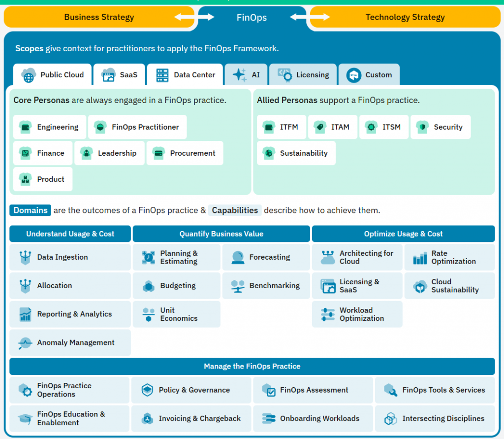The height and width of the screenshot is (439, 504).
Task: Click the Reporting & Analytics chart icon
Action: tap(25, 314)
